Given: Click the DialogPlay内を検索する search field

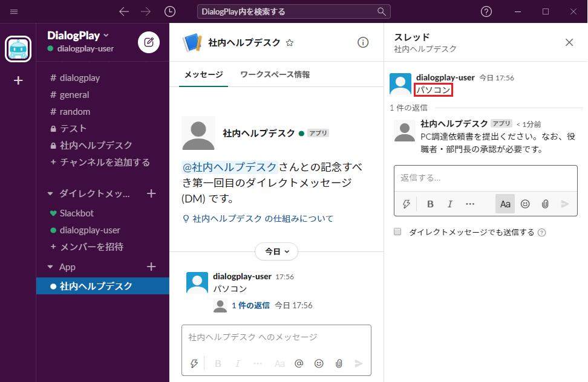Looking at the screenshot, I should [x=293, y=11].
